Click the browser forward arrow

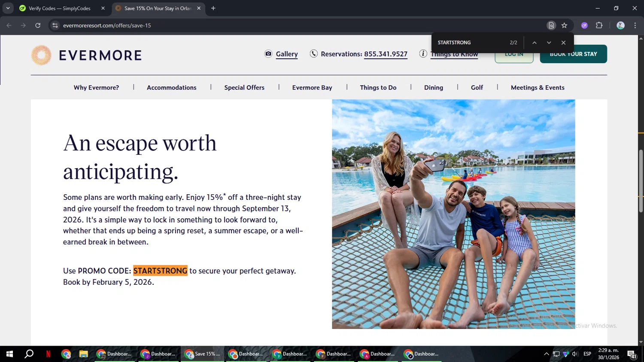coord(23,25)
